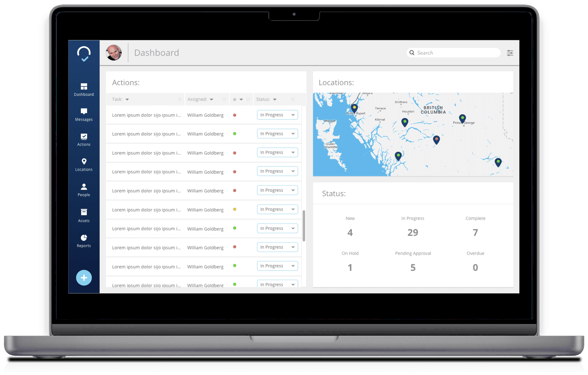Click the Smithers label on the map
The image size is (588, 375).
pyautogui.click(x=401, y=102)
